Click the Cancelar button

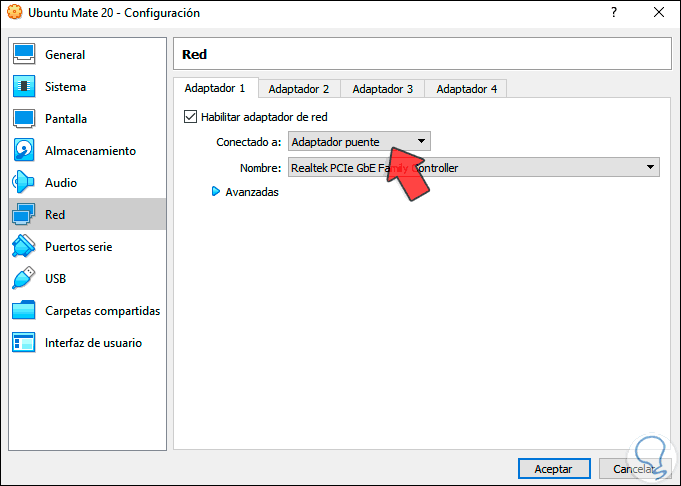(634, 468)
